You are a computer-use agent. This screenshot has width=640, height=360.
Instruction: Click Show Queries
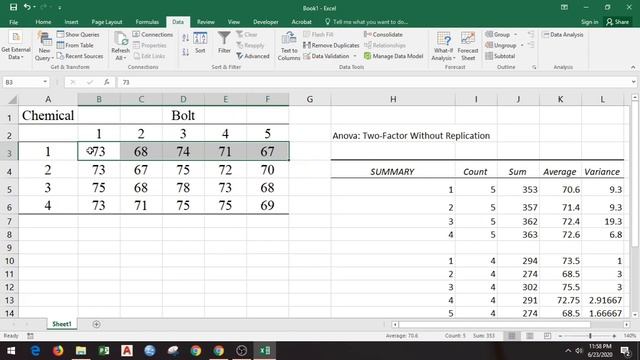[78, 35]
